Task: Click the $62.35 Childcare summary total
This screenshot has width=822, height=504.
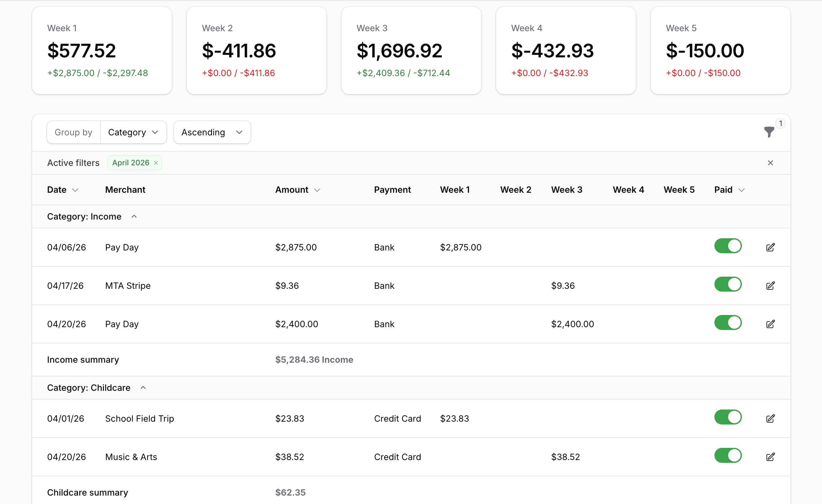Action: pos(290,492)
